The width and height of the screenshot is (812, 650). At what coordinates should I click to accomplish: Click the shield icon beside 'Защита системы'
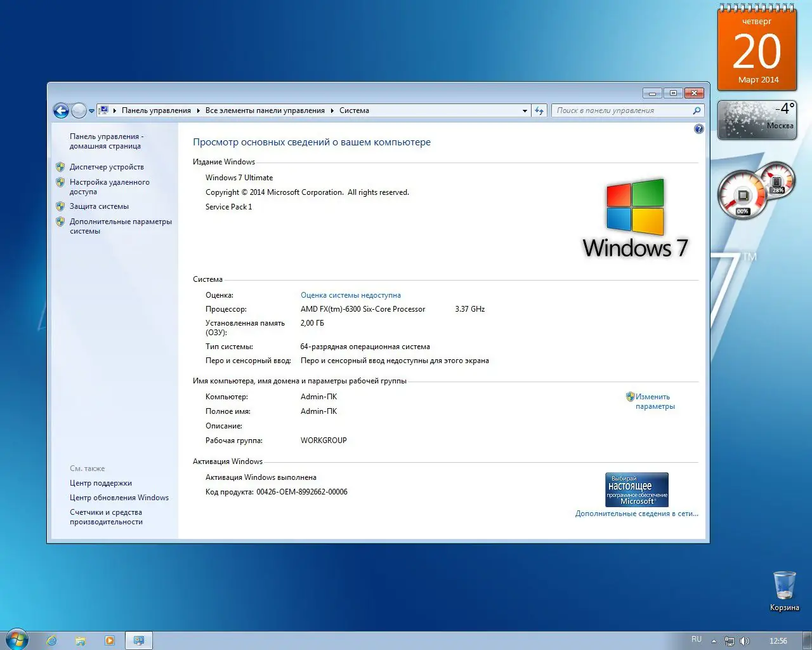(60, 206)
